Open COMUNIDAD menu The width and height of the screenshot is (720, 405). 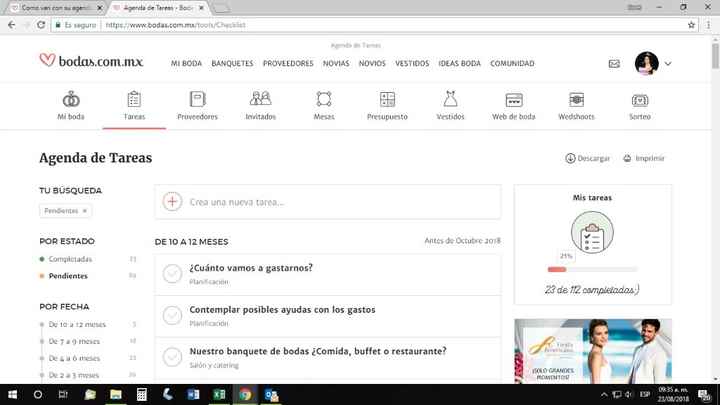[512, 63]
